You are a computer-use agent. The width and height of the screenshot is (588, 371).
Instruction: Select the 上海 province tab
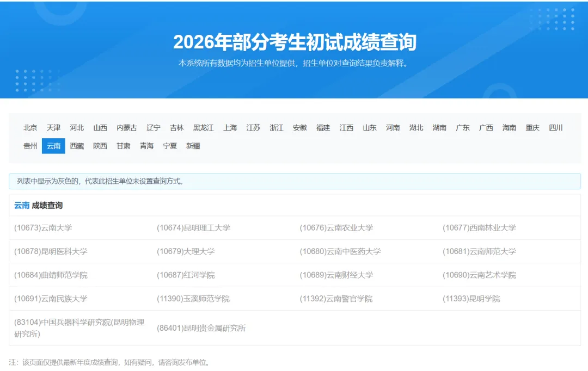(x=230, y=128)
